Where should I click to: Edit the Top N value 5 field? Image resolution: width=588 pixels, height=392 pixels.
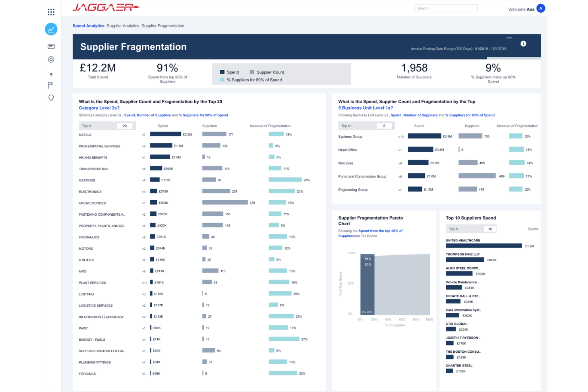(x=384, y=126)
